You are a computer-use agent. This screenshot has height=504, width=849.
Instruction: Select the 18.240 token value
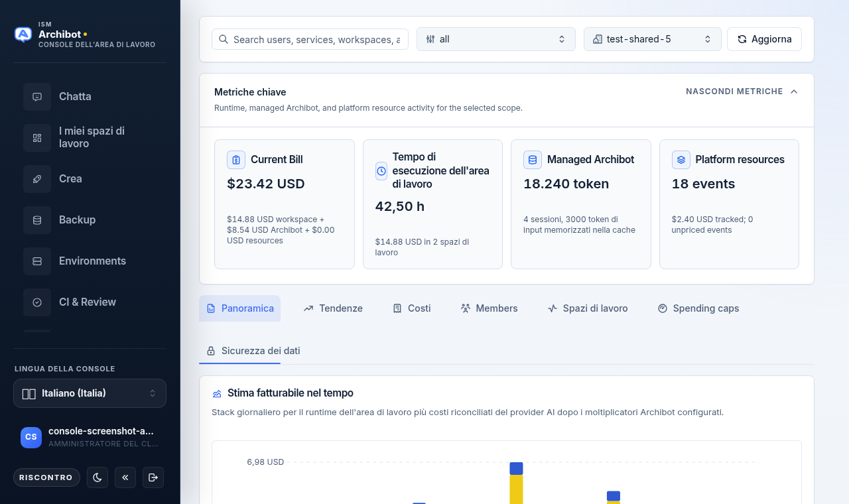(x=566, y=184)
